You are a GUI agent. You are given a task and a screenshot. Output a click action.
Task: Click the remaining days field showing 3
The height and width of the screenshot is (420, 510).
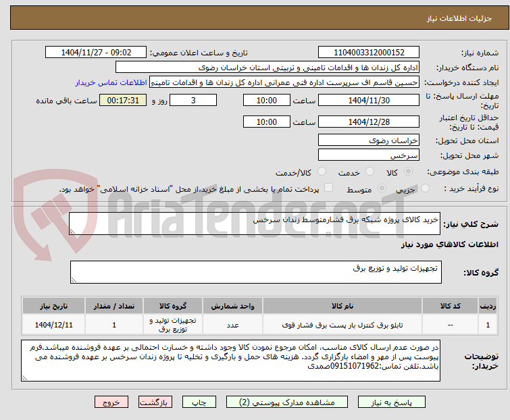pos(193,100)
